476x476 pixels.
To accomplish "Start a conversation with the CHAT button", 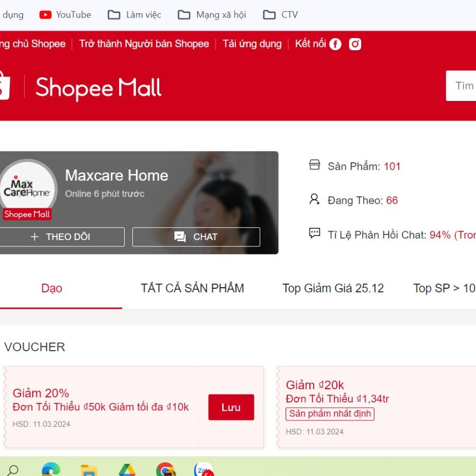I will click(x=196, y=237).
